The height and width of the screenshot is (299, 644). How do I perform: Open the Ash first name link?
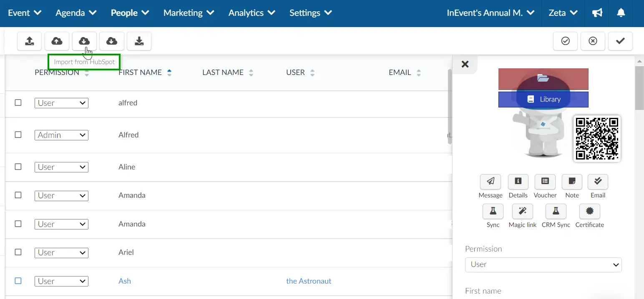[x=125, y=281]
